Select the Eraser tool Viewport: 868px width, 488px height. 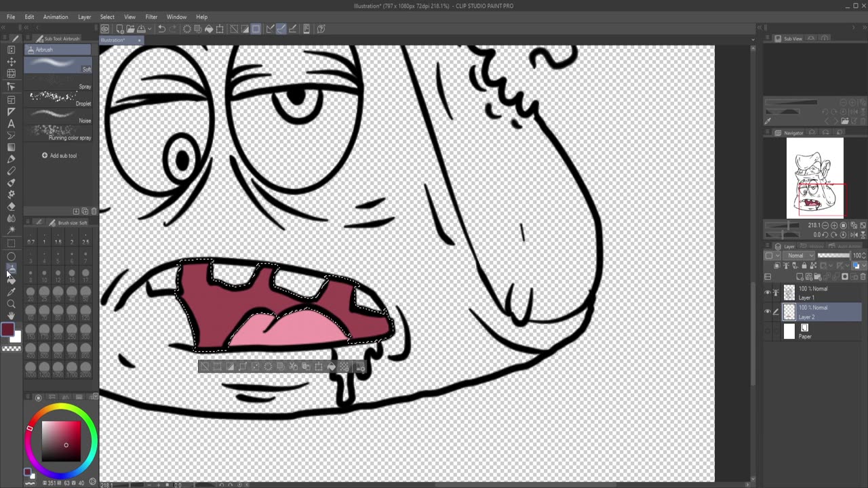pos(12,206)
